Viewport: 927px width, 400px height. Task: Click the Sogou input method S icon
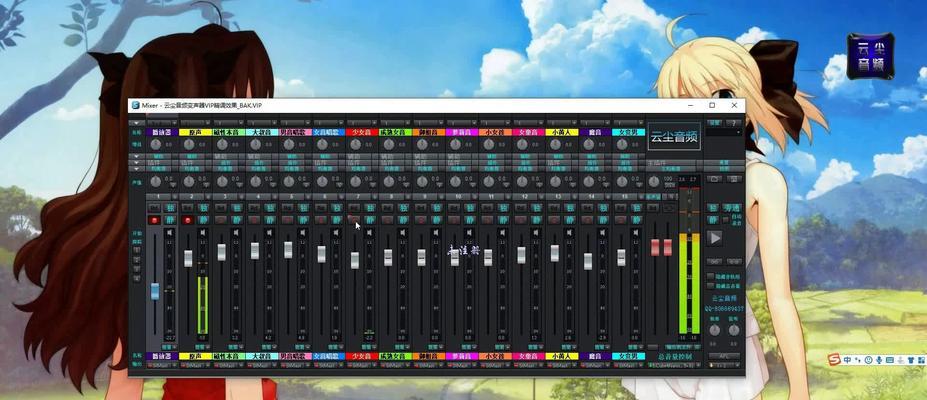point(833,360)
